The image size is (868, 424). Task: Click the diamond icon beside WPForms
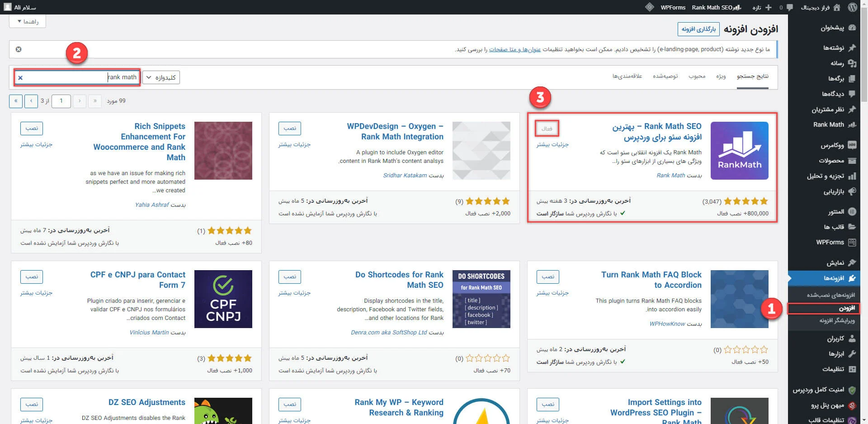[650, 7]
